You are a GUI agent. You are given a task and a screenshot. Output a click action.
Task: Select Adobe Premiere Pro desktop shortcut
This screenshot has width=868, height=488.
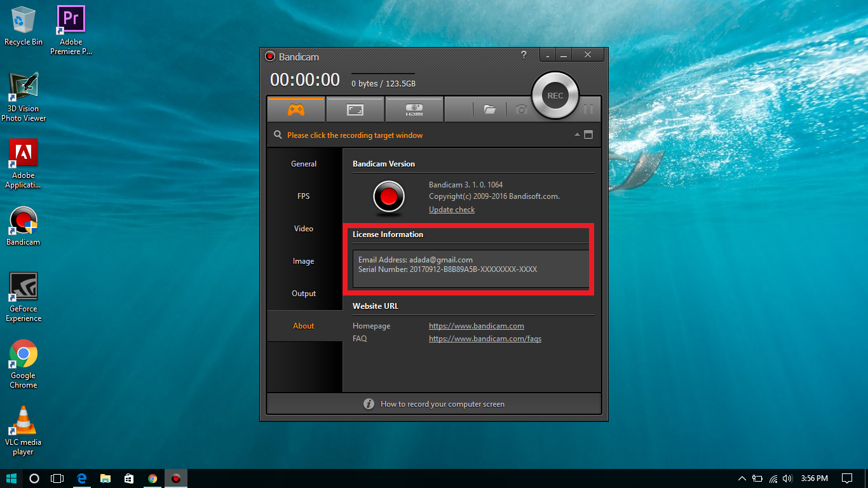(x=71, y=30)
